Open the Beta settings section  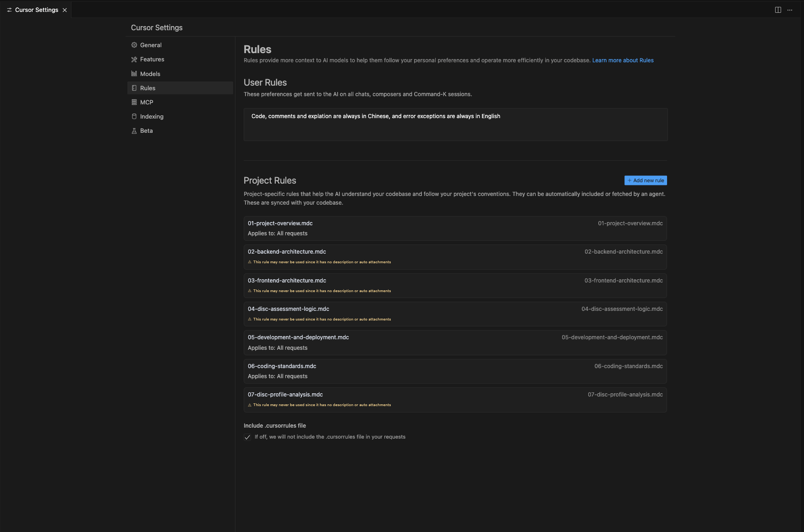[180, 131]
